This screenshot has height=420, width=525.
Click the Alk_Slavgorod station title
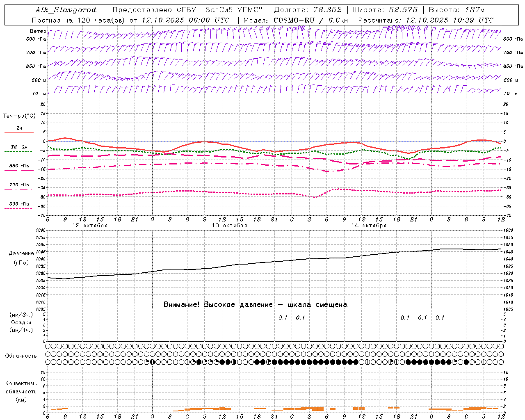[x=66, y=10]
